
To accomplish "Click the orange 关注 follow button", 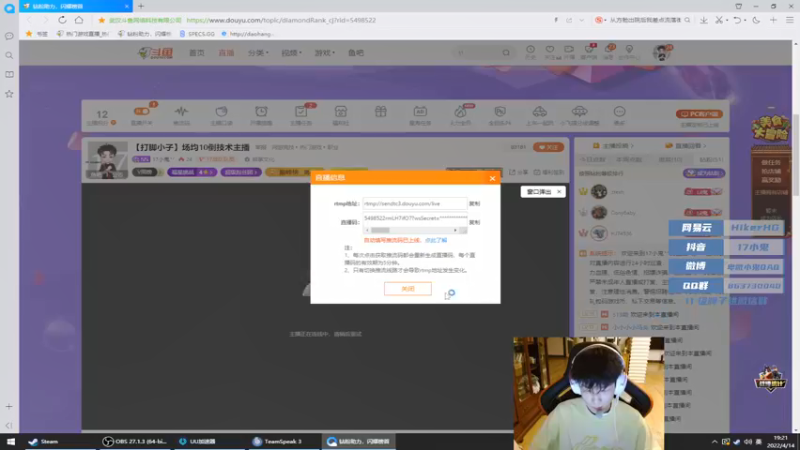I will (x=548, y=147).
